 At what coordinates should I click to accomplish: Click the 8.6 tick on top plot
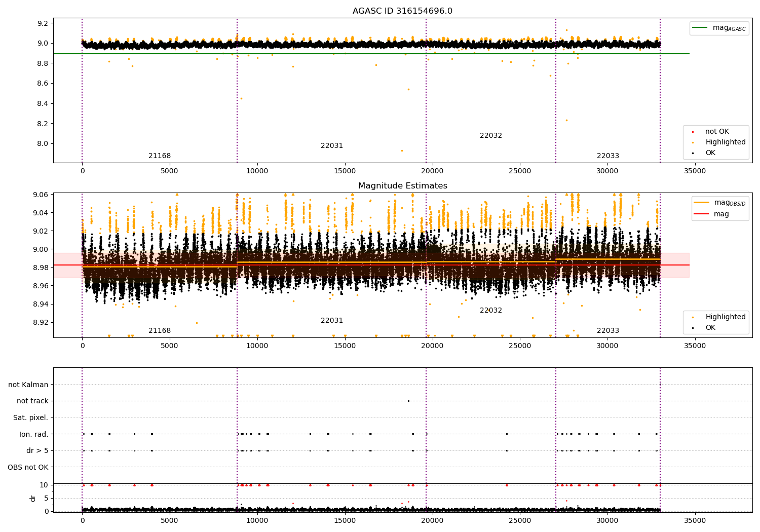coord(43,84)
